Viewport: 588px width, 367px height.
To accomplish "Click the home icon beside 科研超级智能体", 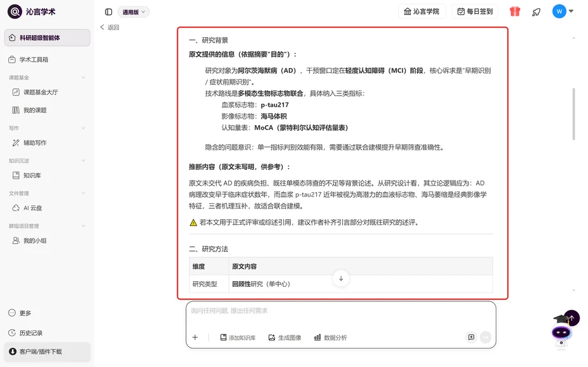I will coord(12,37).
